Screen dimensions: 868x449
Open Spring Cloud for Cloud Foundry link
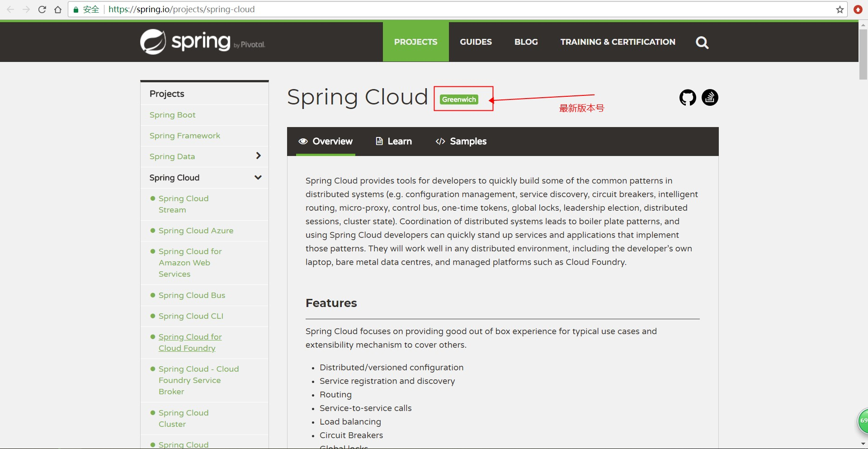click(190, 342)
